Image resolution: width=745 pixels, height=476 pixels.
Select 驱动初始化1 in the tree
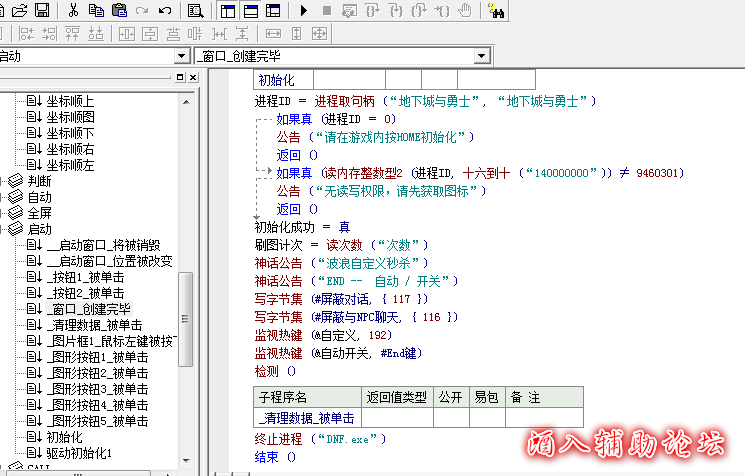(79, 453)
